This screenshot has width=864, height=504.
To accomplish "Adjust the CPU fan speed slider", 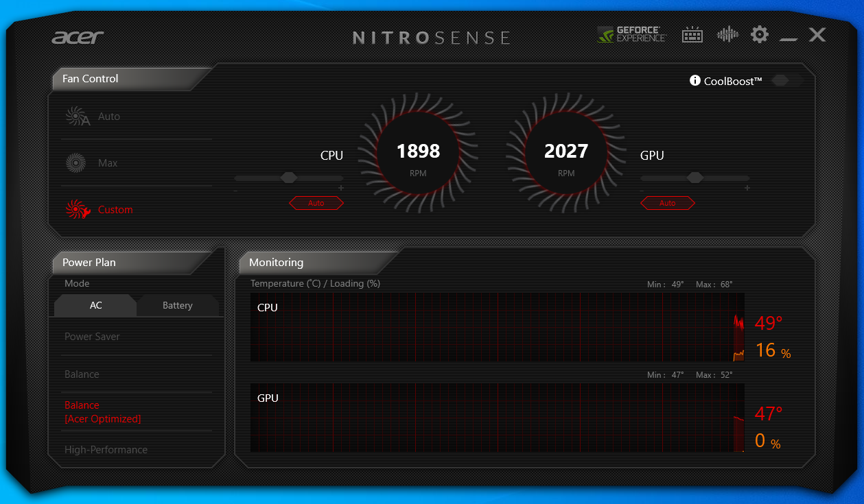I will pyautogui.click(x=289, y=178).
